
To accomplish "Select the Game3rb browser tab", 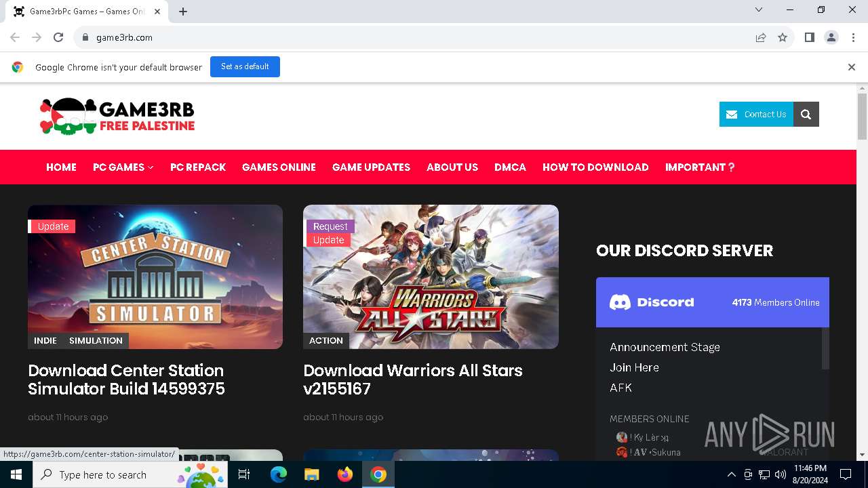I will [x=86, y=12].
